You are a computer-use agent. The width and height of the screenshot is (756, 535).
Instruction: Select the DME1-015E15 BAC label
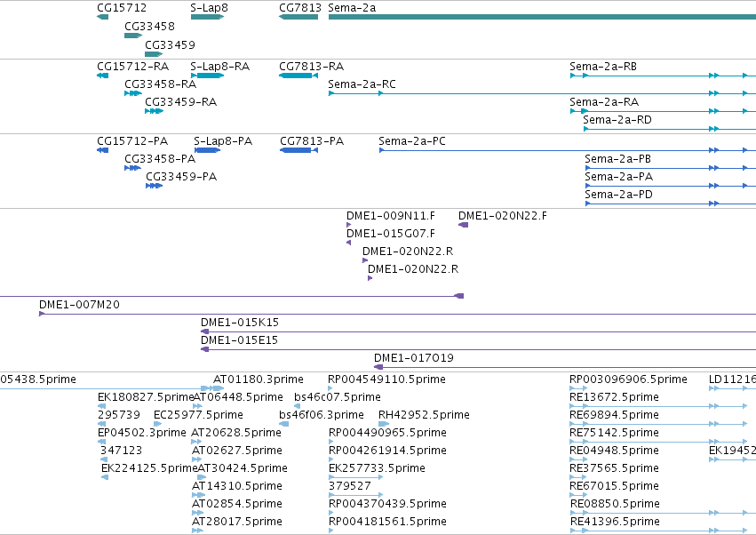pos(239,340)
